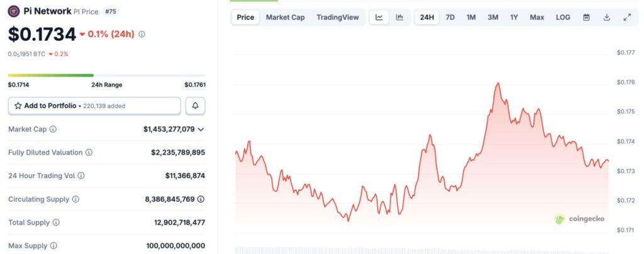Viewport: 644px width, 254px height.
Task: Click info icon next to 24h change
Action: click(142, 34)
